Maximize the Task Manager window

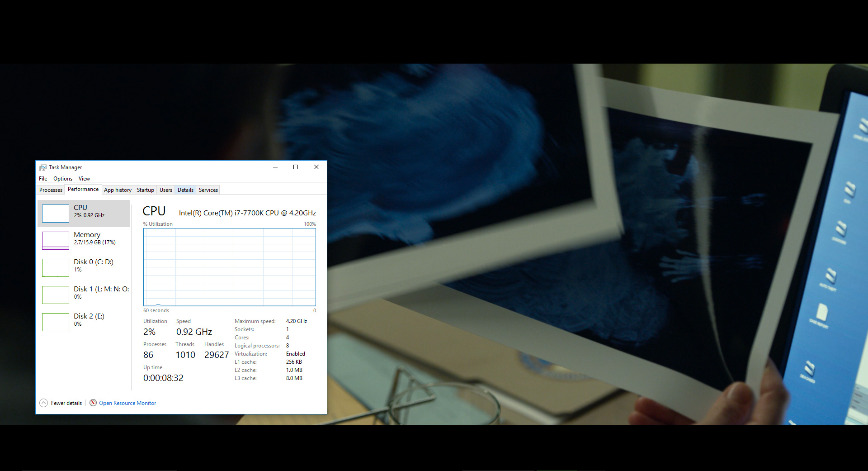pos(296,167)
